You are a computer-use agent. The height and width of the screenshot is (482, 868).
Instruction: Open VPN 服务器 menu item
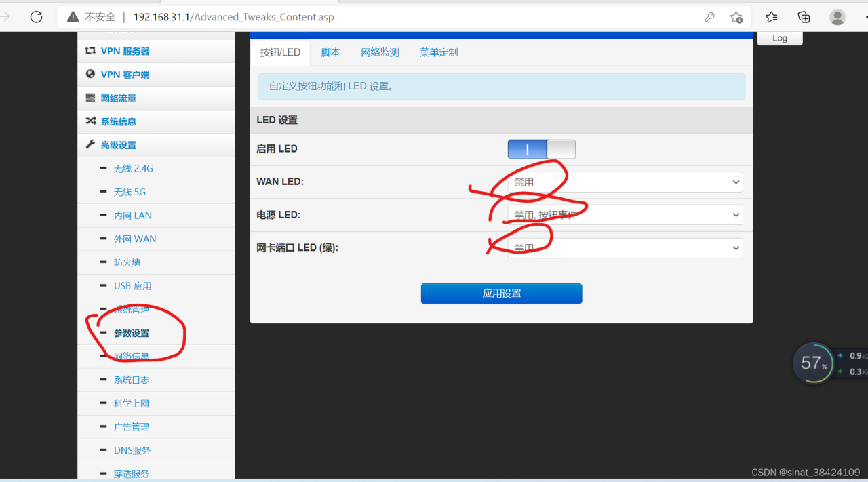tap(125, 51)
